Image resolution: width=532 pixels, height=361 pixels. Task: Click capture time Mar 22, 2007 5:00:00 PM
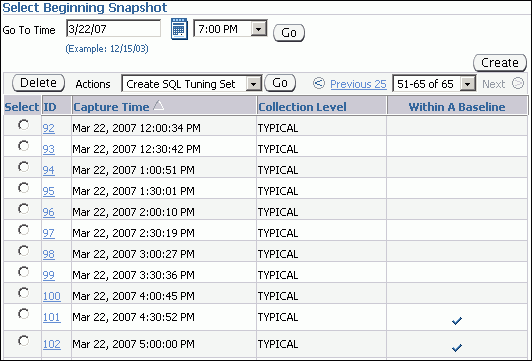(x=133, y=344)
